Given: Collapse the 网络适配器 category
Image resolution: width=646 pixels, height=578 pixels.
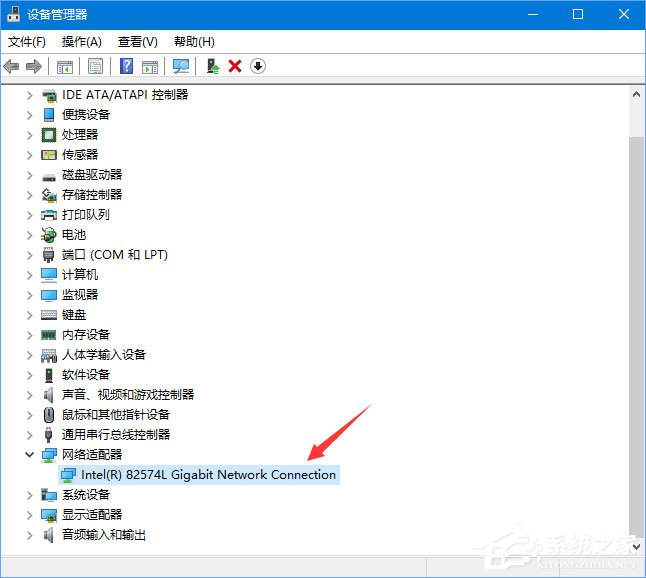Looking at the screenshot, I should pos(30,454).
